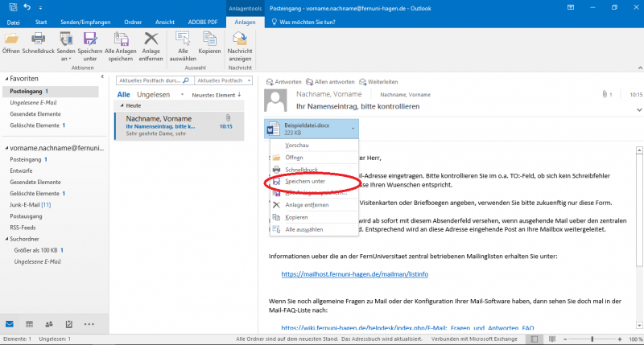644x345 pixels.
Task: Switch to the Ordner tab
Action: pyautogui.click(x=133, y=23)
